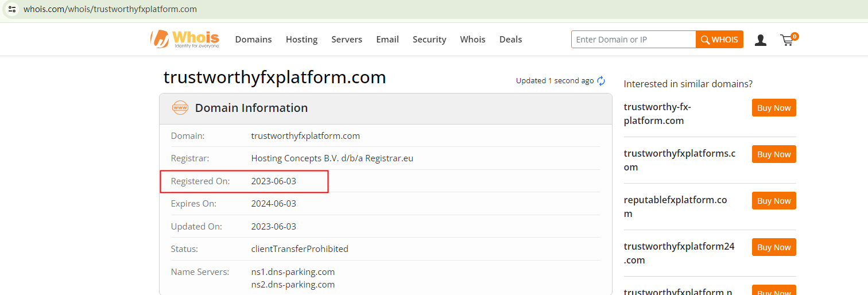Open the Deals menu
Viewport: 868px width, 295px height.
(x=510, y=40)
